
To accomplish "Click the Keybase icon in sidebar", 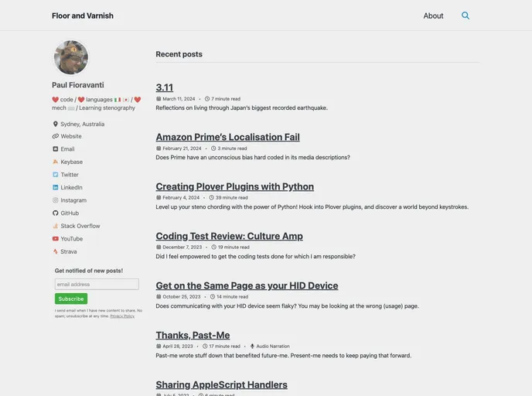I will point(56,162).
